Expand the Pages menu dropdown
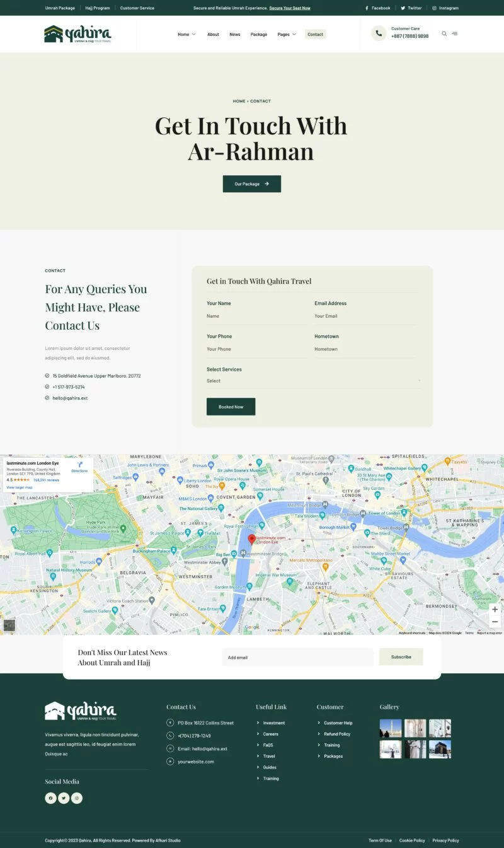This screenshot has height=848, width=504. click(x=287, y=34)
